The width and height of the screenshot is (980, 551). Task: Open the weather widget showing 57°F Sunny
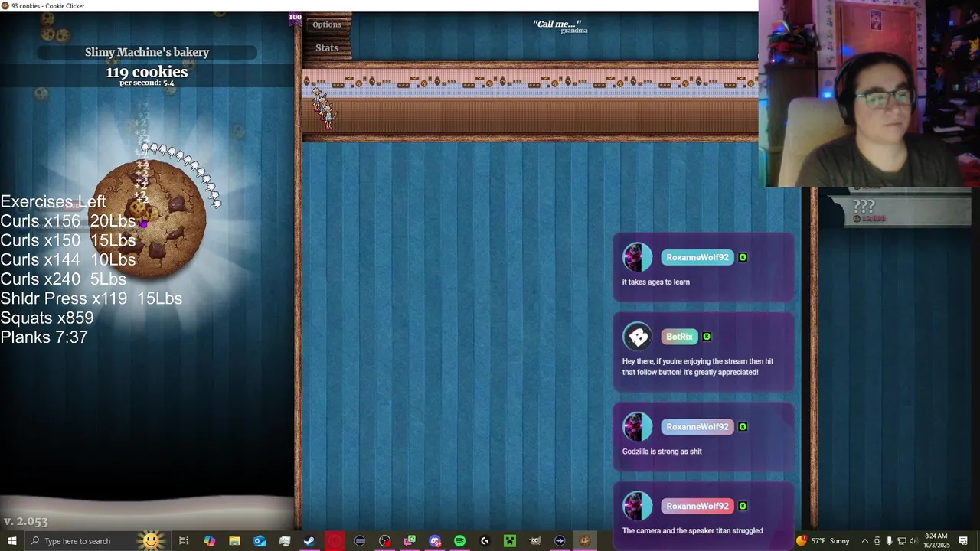[x=823, y=541]
